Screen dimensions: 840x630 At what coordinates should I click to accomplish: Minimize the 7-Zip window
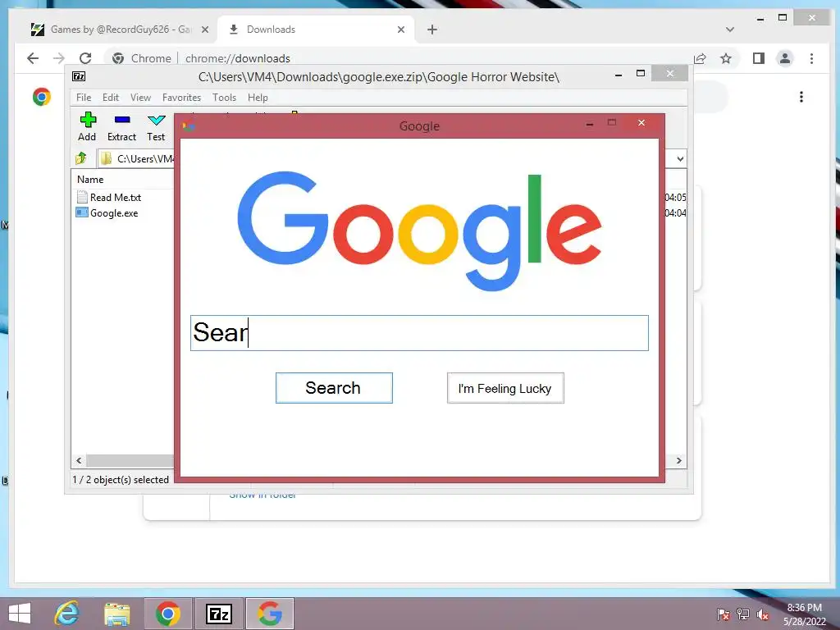619,75
